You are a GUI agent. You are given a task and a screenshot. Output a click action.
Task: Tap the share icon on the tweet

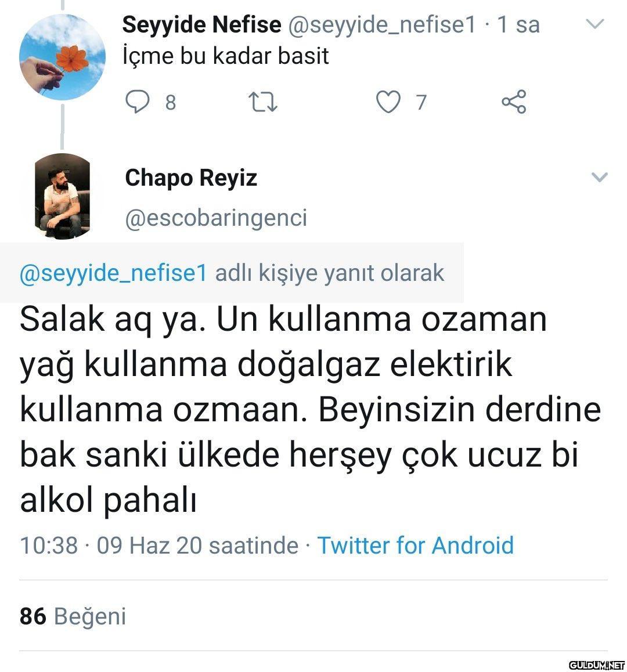click(x=514, y=102)
